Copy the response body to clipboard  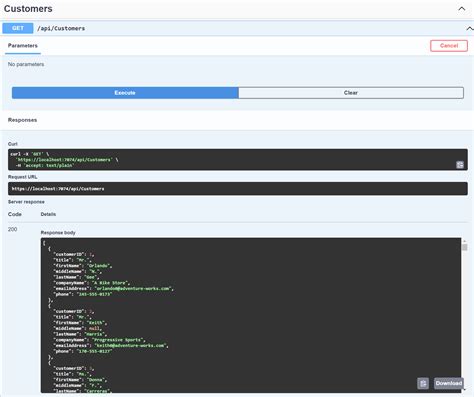click(x=423, y=383)
